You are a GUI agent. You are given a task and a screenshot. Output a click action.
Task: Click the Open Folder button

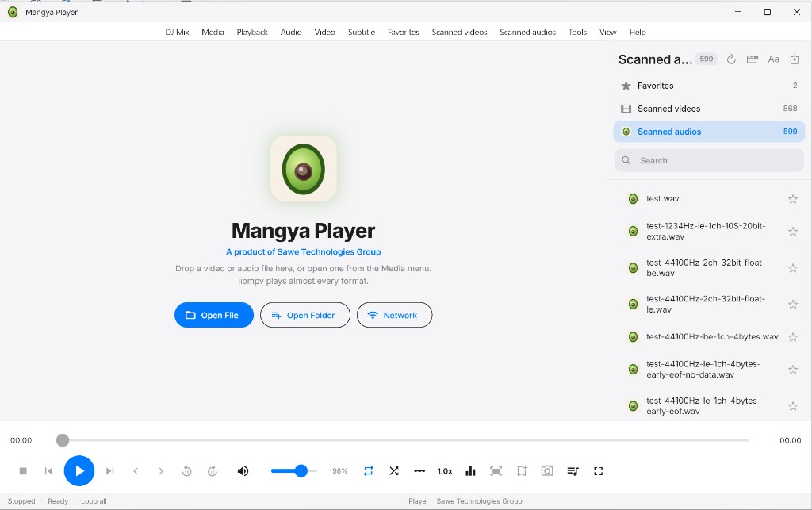(305, 315)
